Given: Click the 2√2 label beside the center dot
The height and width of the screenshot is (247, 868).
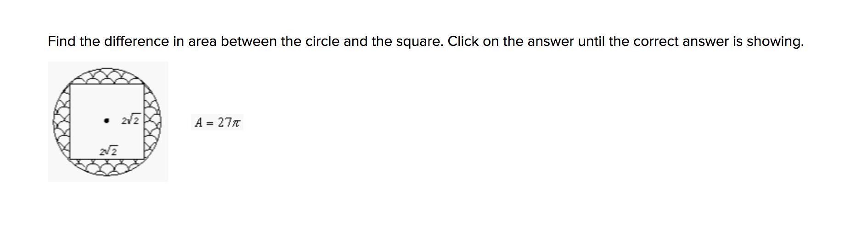Looking at the screenshot, I should pos(130,120).
